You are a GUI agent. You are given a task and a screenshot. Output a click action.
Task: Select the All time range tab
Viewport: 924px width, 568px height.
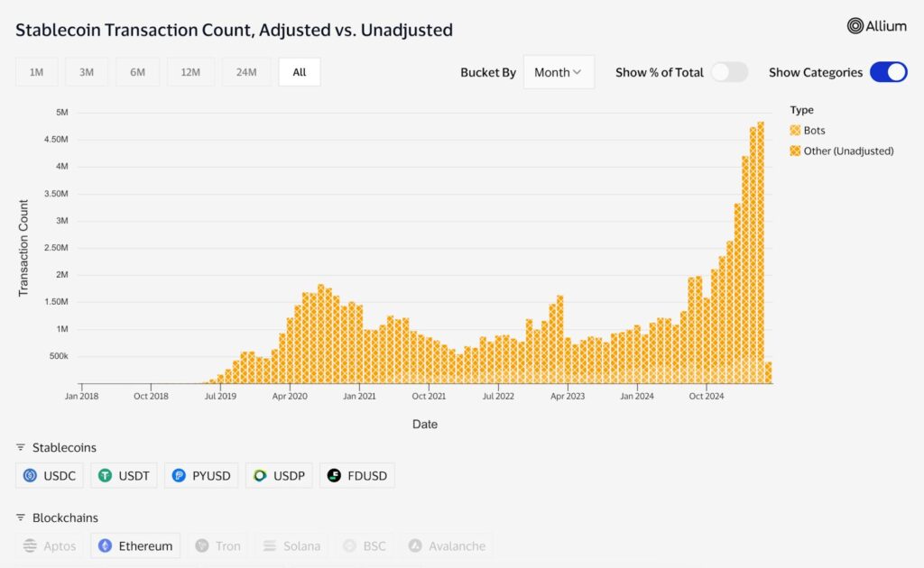[x=300, y=72]
